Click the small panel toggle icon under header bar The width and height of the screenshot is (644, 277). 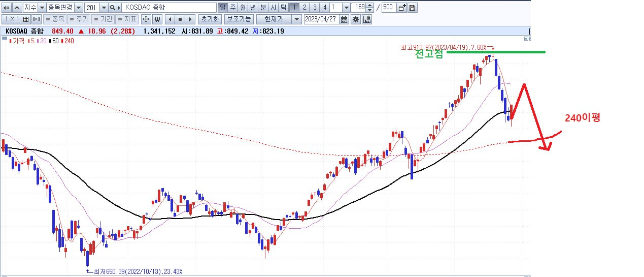pyautogui.click(x=526, y=39)
